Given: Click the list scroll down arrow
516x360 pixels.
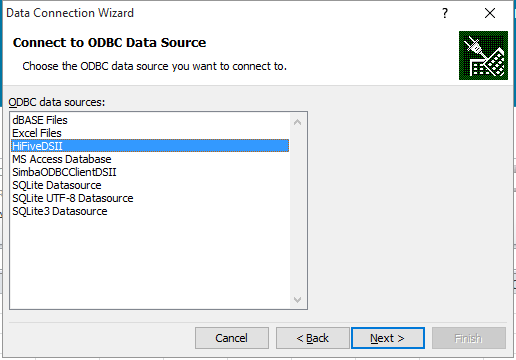Looking at the screenshot, I should point(298,299).
